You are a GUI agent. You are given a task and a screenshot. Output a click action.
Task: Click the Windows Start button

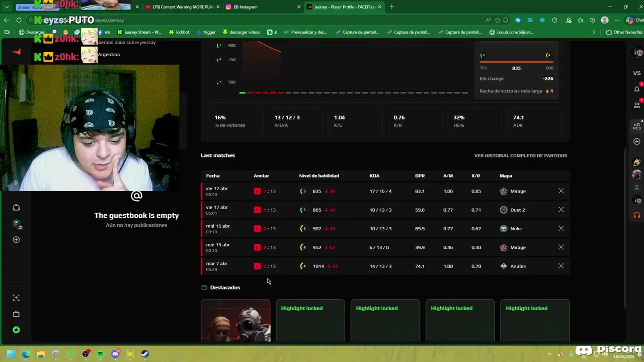click(x=11, y=354)
